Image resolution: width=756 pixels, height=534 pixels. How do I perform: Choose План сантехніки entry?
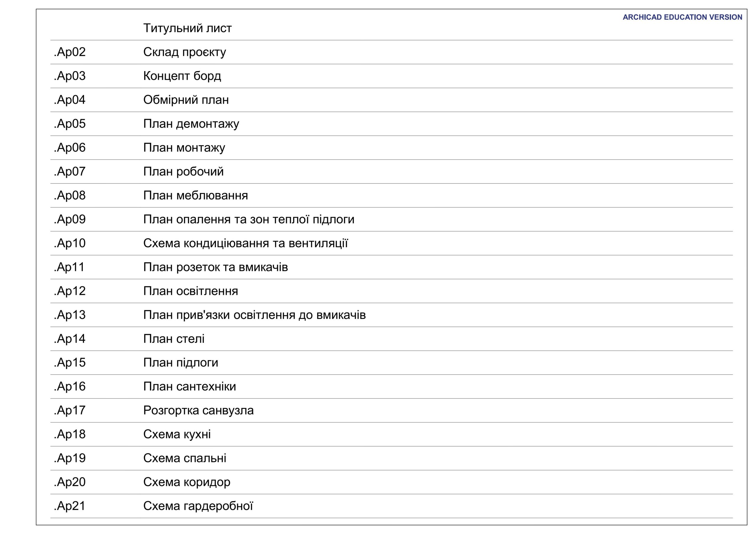click(x=190, y=386)
